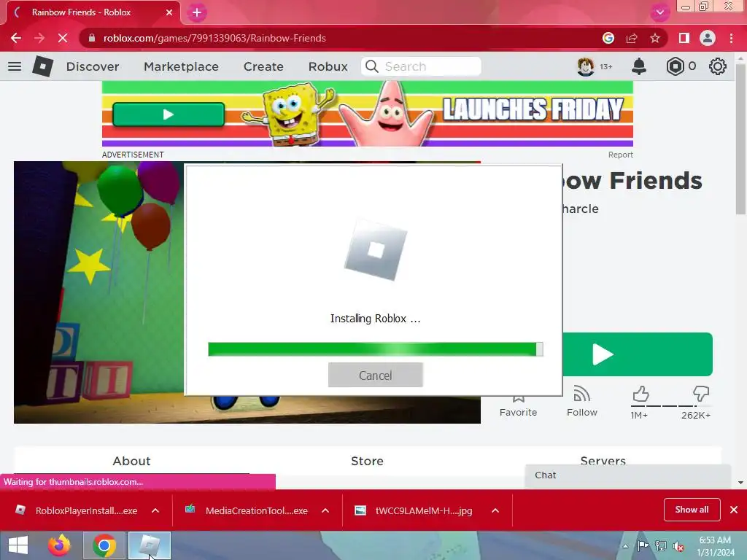This screenshot has height=560, width=747.
Task: Click the taskbar clock 6:53 AM
Action: 715,540
